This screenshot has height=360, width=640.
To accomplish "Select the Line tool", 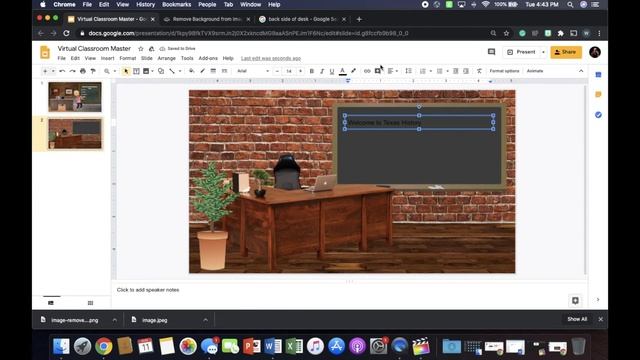I will (172, 71).
